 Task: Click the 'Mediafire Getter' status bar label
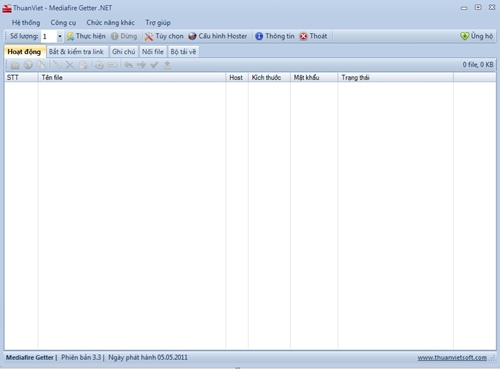[x=29, y=357]
